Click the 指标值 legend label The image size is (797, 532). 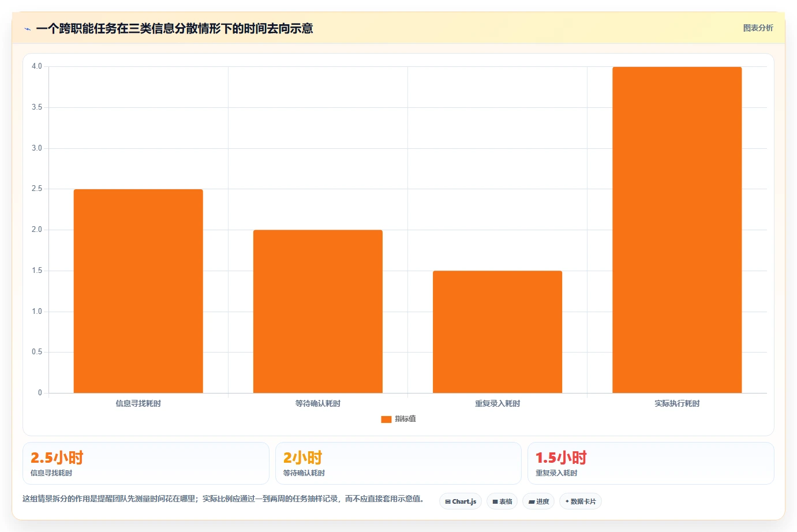point(405,419)
